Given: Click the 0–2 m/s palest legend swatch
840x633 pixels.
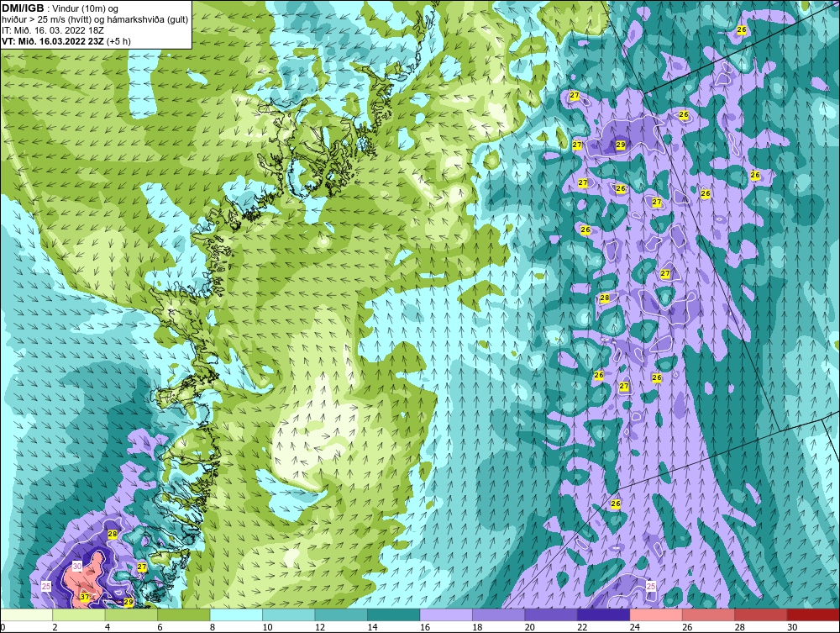Looking at the screenshot, I should [26, 615].
